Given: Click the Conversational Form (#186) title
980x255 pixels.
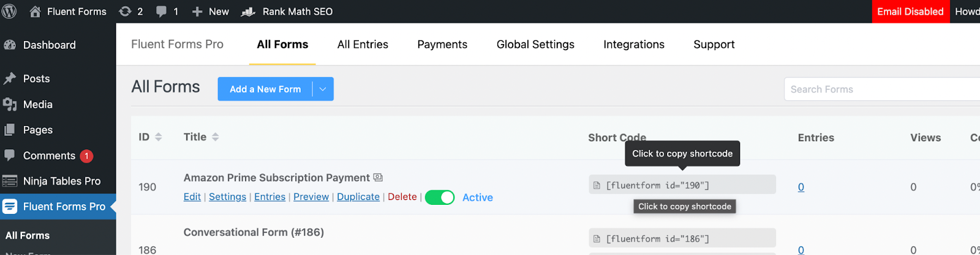Looking at the screenshot, I should [254, 232].
